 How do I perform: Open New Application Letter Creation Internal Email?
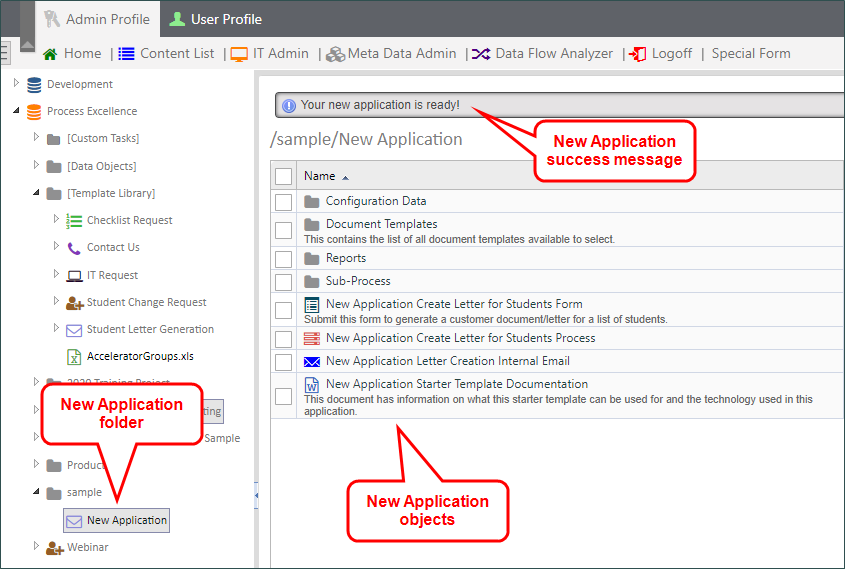click(447, 361)
